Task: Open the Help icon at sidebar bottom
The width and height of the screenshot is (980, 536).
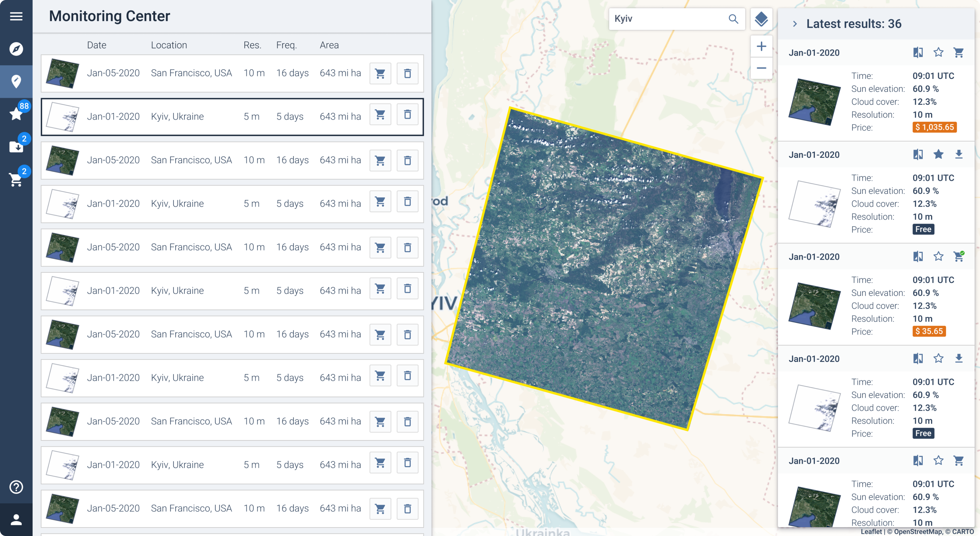Action: (16, 487)
